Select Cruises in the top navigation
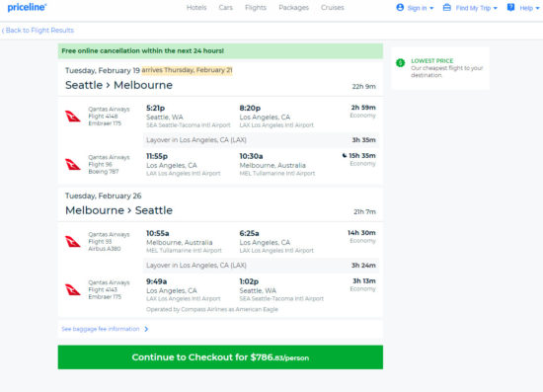Viewport: 543px width, 392px height. click(333, 7)
